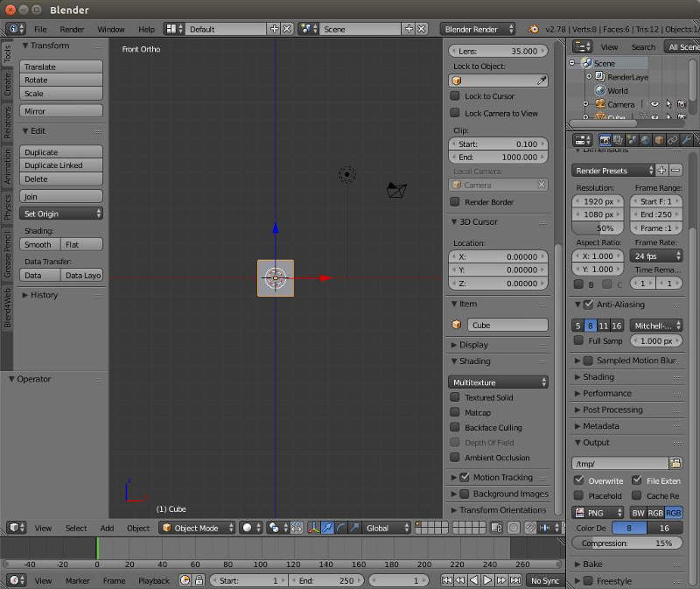
Task: Toggle Anti-Aliasing checkbox
Action: click(x=588, y=304)
